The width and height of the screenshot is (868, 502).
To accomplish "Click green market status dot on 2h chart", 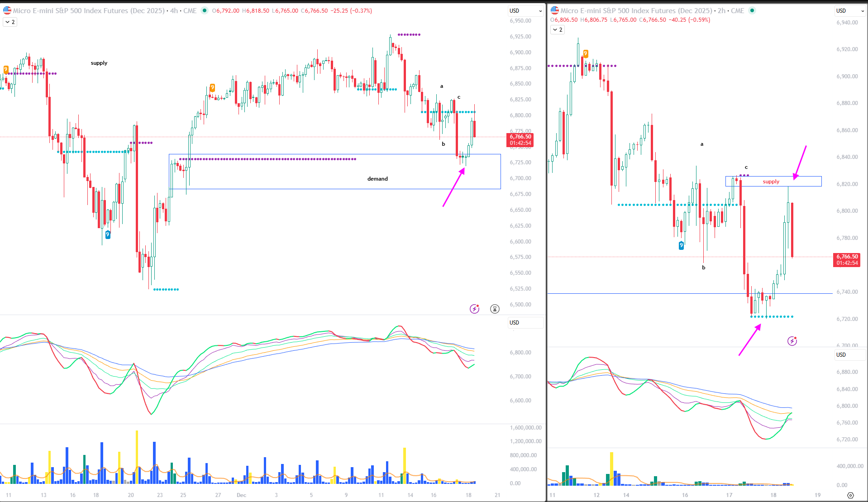I will click(752, 10).
